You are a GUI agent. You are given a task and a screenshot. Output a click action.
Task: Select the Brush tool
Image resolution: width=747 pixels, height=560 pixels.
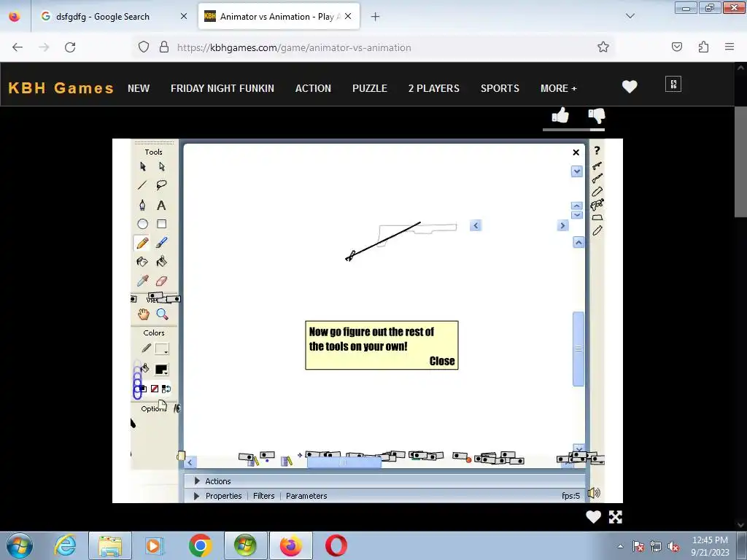[x=161, y=243]
